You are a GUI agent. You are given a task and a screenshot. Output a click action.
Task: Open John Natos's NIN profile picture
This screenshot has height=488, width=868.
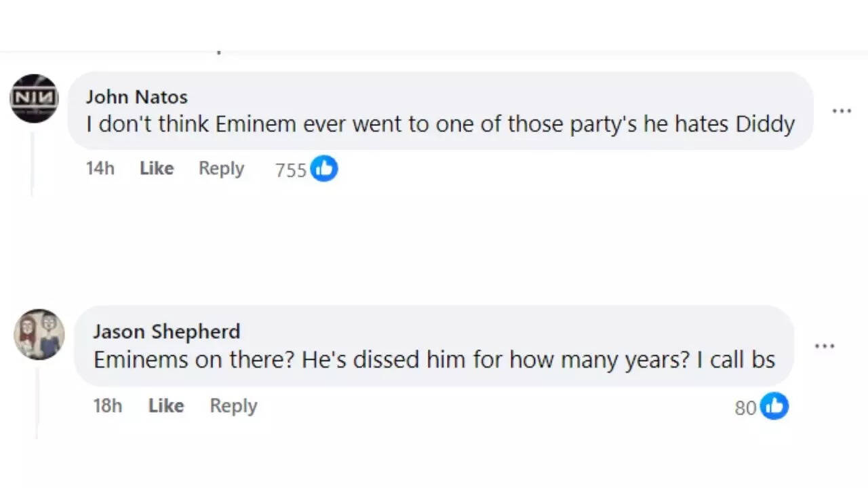(x=34, y=99)
